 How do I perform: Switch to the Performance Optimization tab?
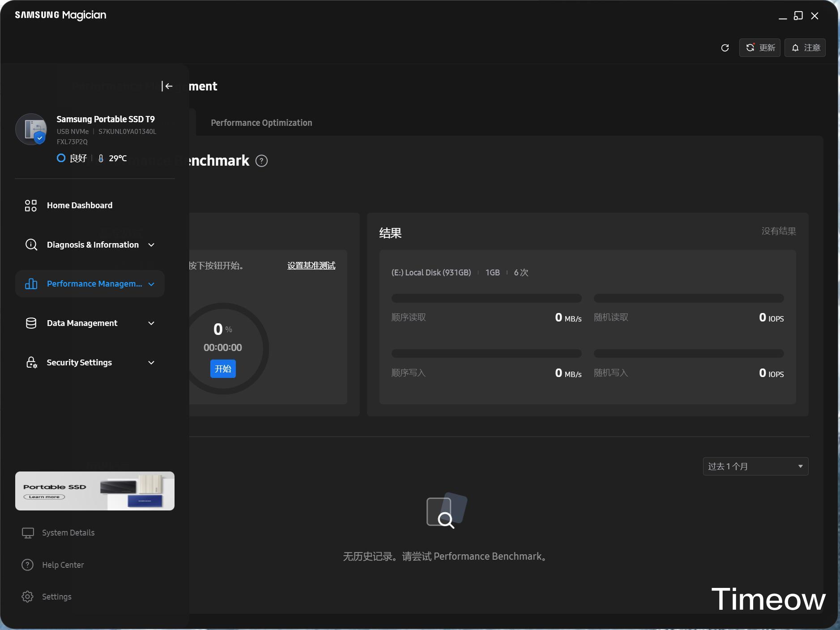point(261,123)
